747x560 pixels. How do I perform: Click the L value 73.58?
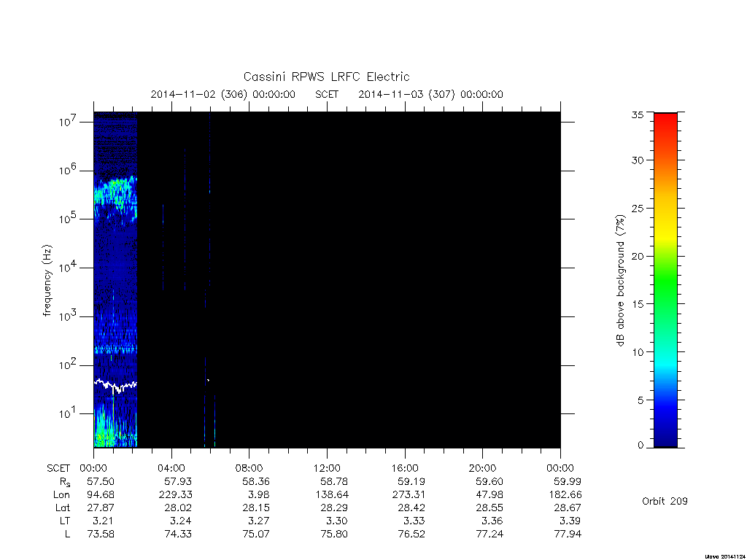click(x=101, y=534)
